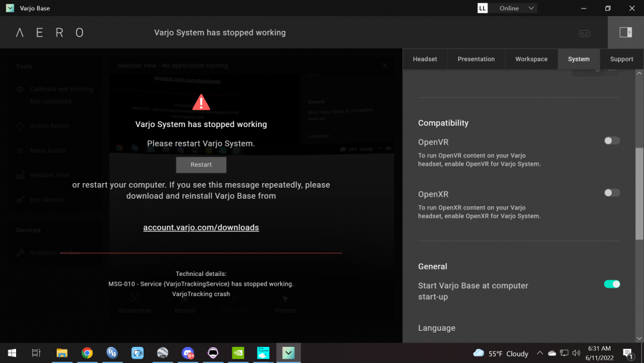The image size is (644, 363).
Task: Click the LL user avatar badge
Action: [x=482, y=8]
